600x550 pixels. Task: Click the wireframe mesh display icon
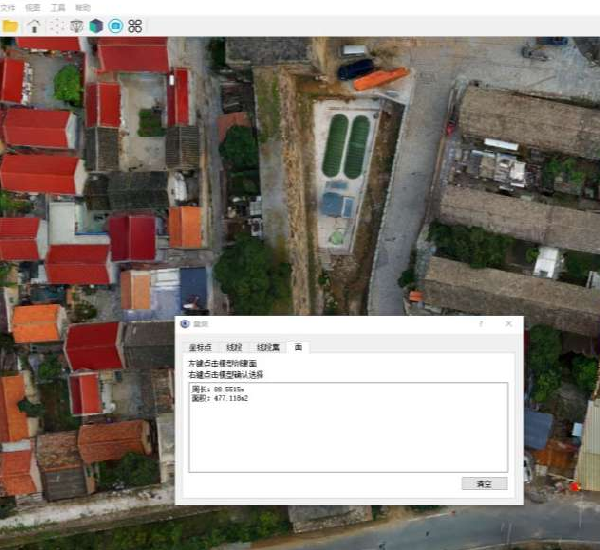(x=76, y=26)
